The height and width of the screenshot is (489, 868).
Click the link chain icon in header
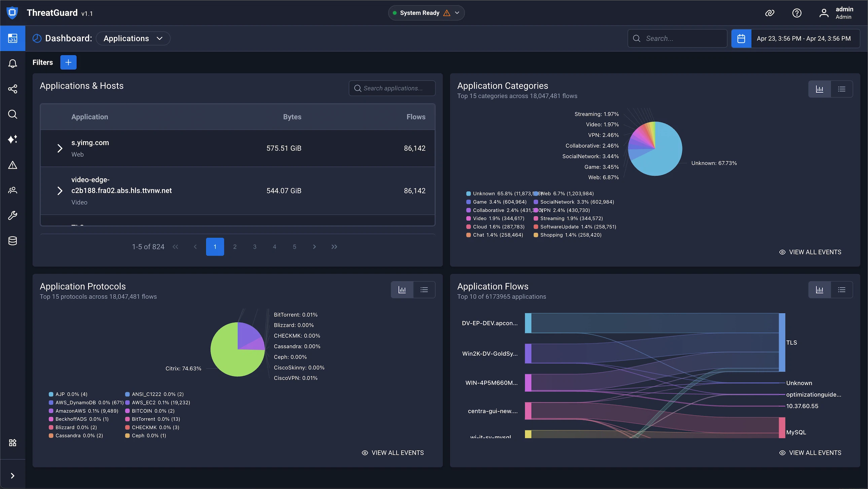coord(770,13)
